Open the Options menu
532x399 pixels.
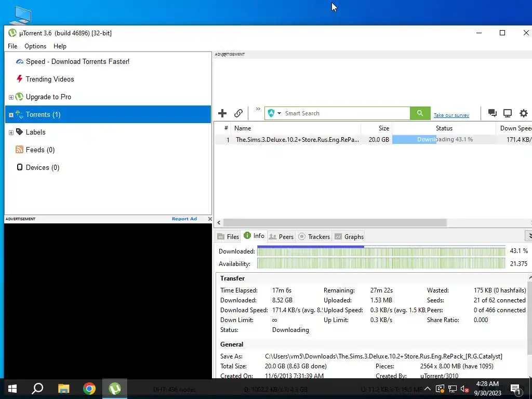point(35,46)
